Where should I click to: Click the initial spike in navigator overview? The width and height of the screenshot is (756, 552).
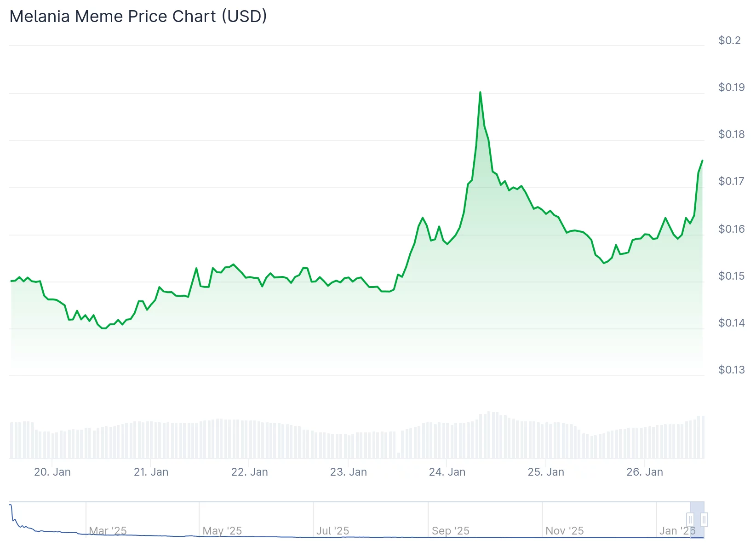(x=11, y=506)
